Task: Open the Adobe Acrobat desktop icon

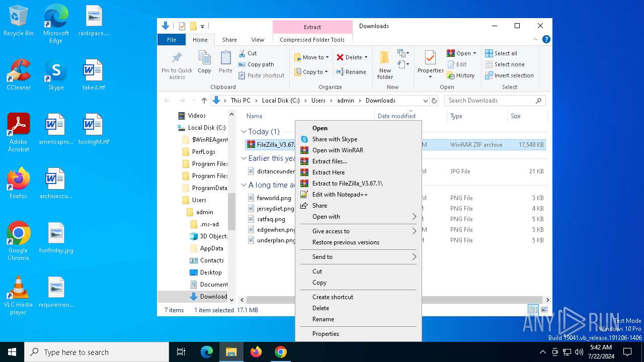Action: [19, 133]
